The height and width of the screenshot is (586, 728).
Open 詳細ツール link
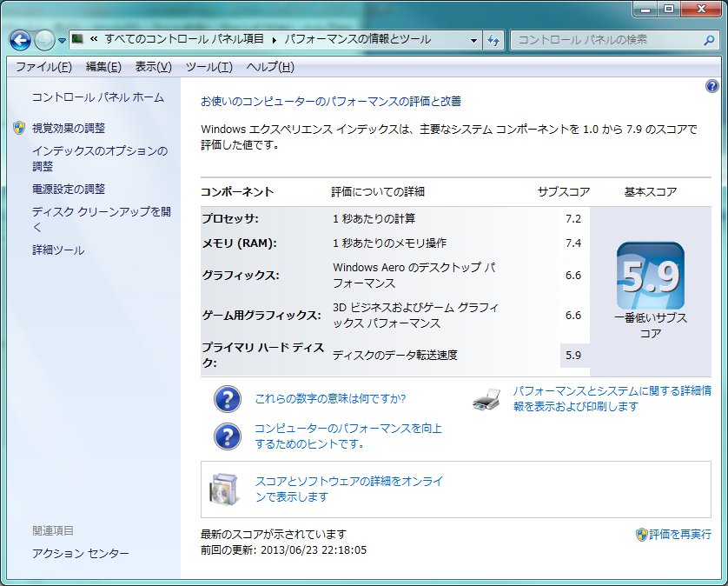58,250
